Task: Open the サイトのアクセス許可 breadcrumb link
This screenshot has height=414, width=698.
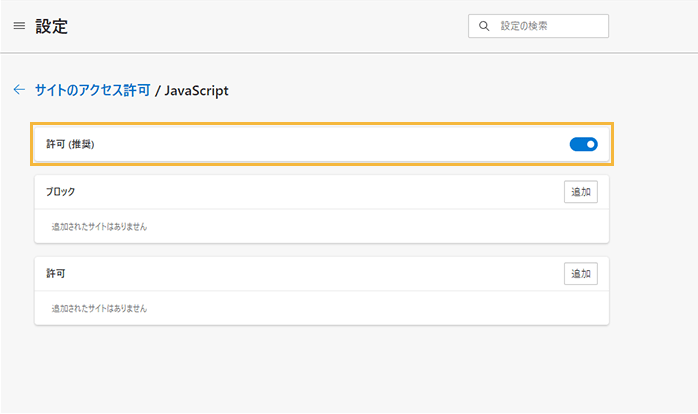Action: [x=92, y=90]
